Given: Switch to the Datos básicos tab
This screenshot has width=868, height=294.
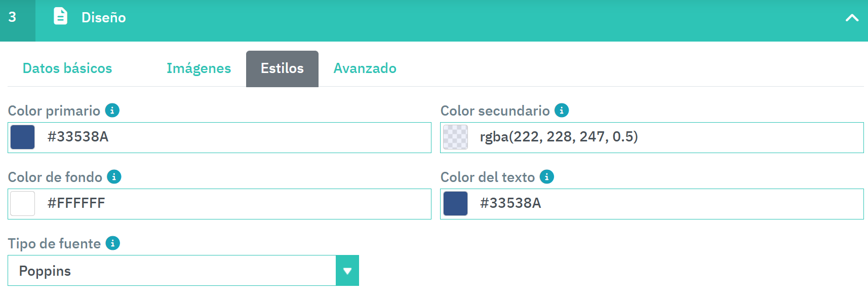Looking at the screenshot, I should (x=67, y=68).
